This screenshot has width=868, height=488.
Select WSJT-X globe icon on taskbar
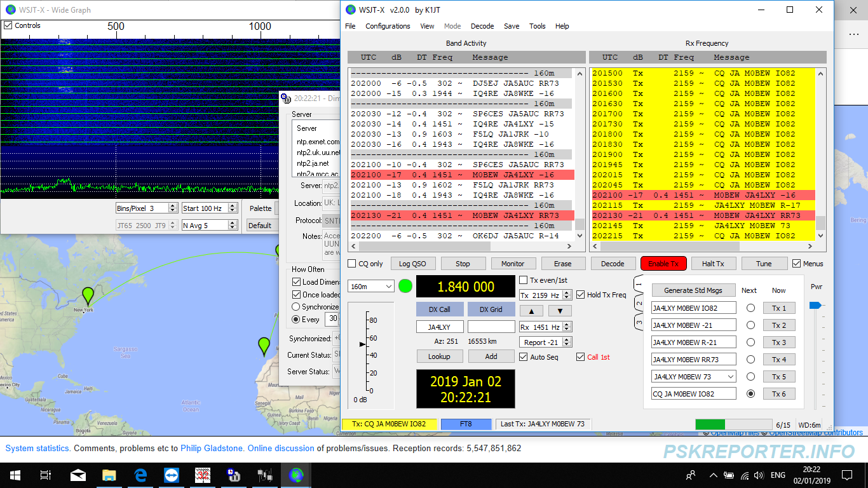point(296,475)
